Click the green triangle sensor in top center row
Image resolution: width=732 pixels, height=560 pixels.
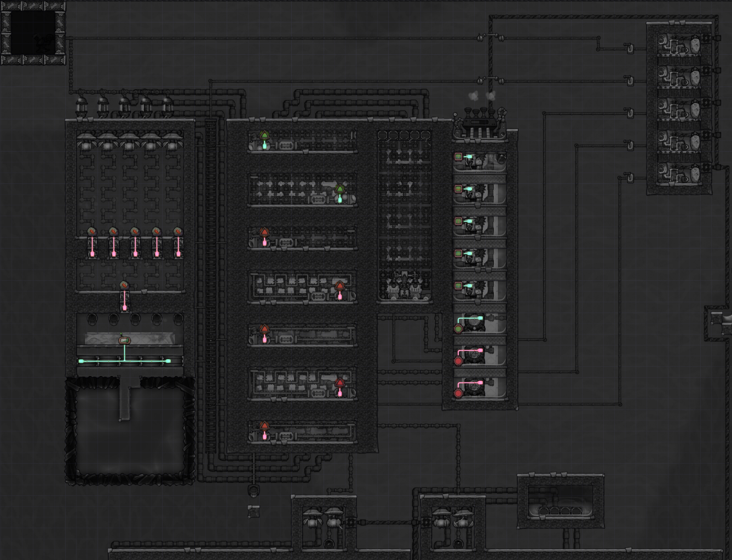coord(264,135)
